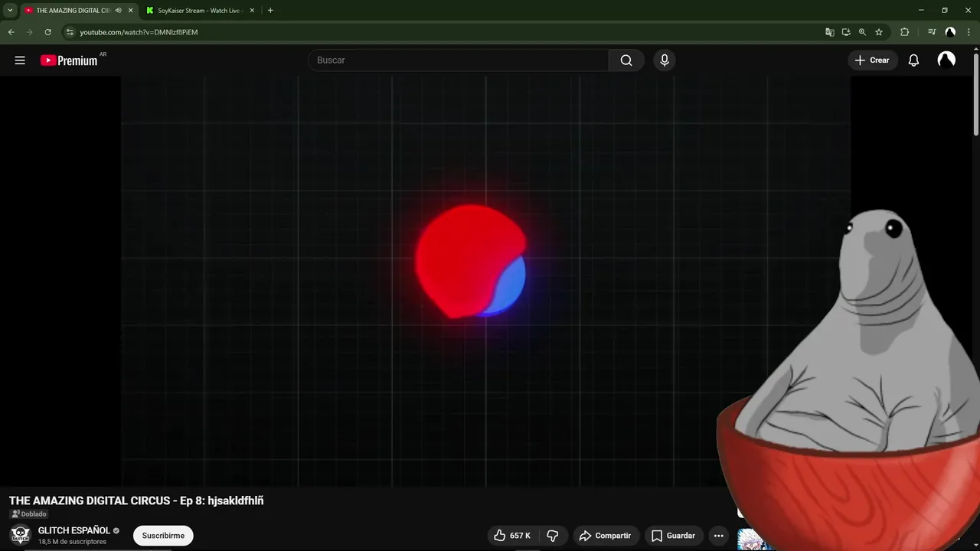Install or cast icon in address bar

[846, 32]
